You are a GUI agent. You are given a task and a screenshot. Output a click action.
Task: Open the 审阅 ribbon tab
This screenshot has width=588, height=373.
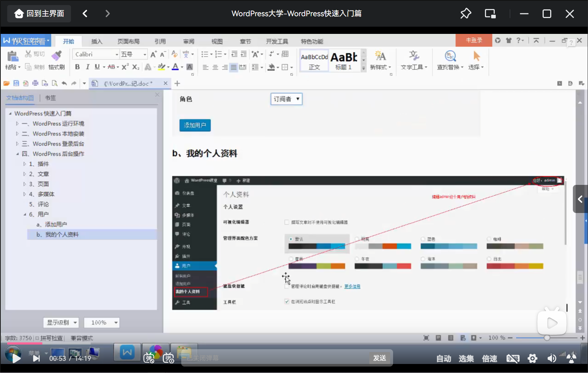click(x=188, y=41)
